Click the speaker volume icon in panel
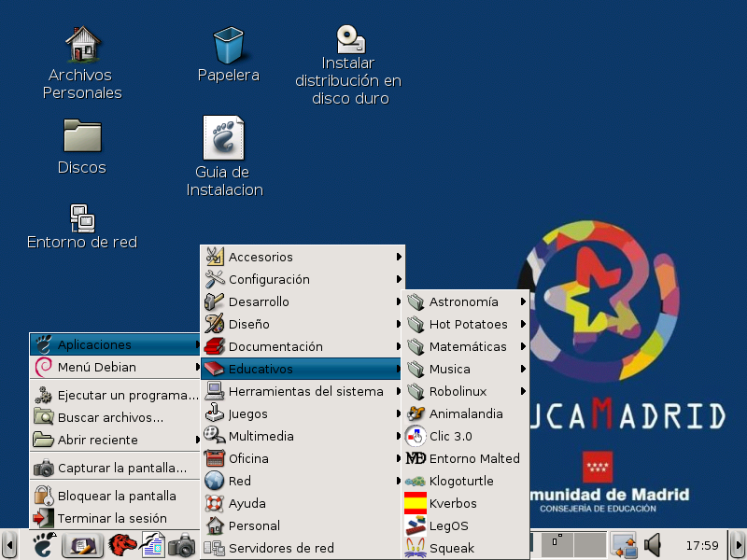Viewport: 747px width, 560px height. (x=653, y=545)
